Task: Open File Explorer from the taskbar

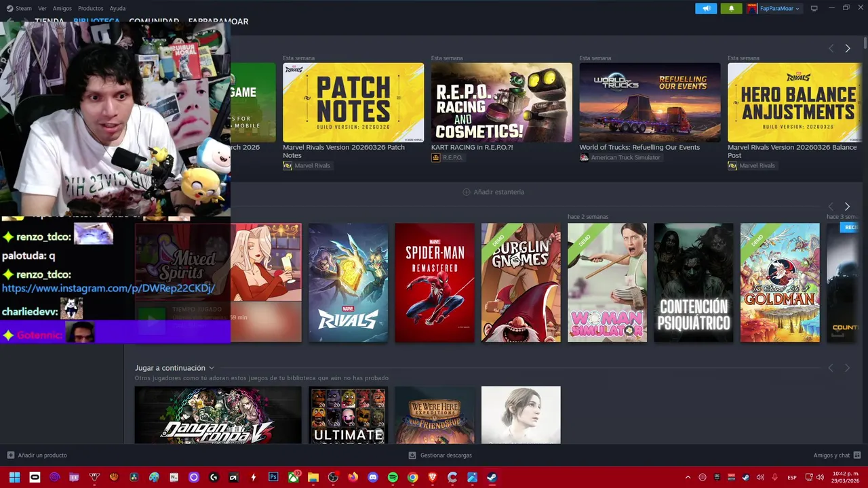Action: 313,477
